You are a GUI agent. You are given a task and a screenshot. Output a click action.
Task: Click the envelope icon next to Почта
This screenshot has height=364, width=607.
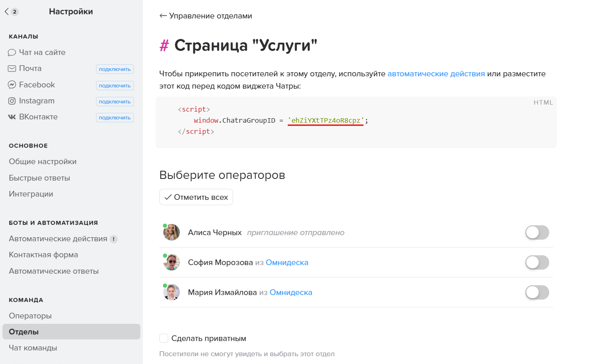[x=12, y=69]
